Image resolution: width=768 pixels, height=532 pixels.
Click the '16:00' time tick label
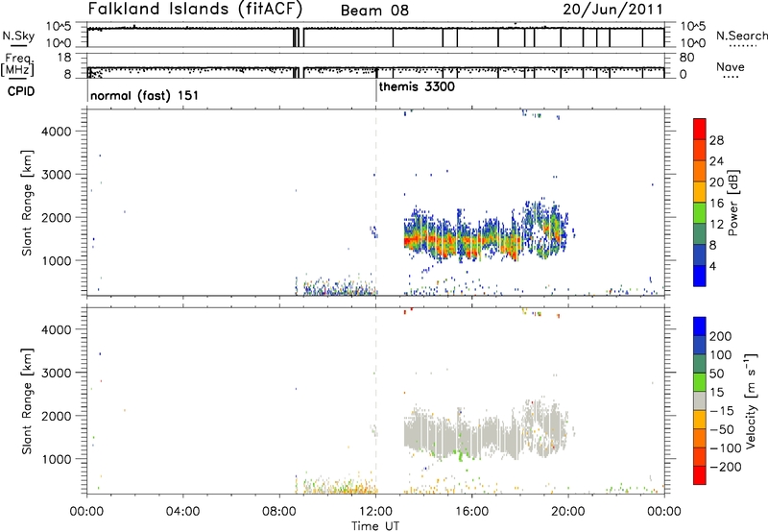[471, 512]
